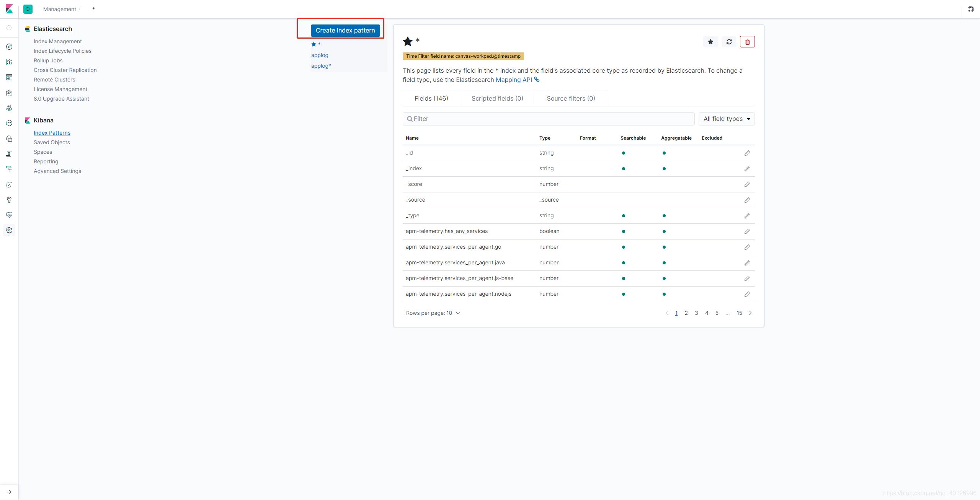This screenshot has height=500, width=980.
Task: Expand the side navigation with the bottom arrow
Action: (x=9, y=492)
